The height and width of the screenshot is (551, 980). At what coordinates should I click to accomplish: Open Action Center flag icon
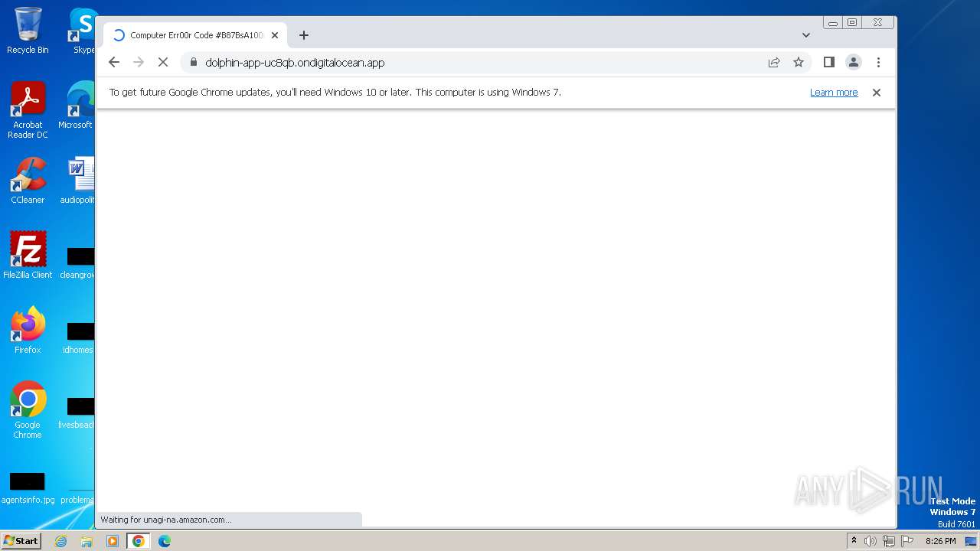(907, 541)
